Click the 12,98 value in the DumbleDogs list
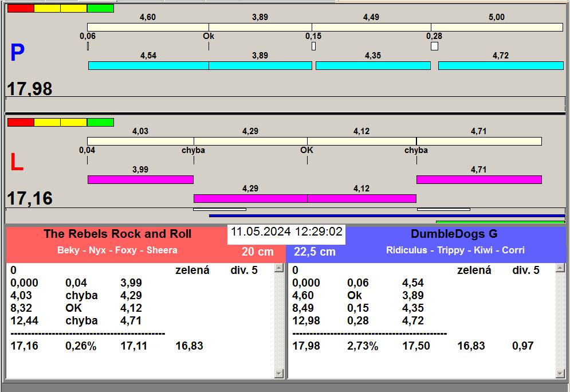The width and height of the screenshot is (570, 392). pyautogui.click(x=306, y=321)
